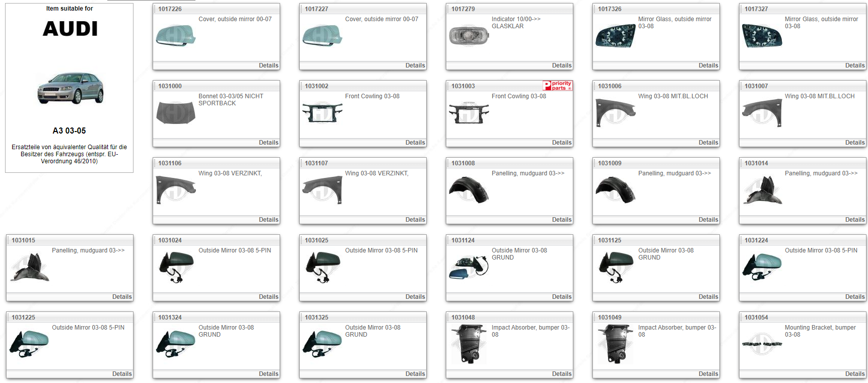Viewport: 868px width, 383px height.
Task: Click mounting bracket thumbnail for 1031054
Action: (762, 344)
